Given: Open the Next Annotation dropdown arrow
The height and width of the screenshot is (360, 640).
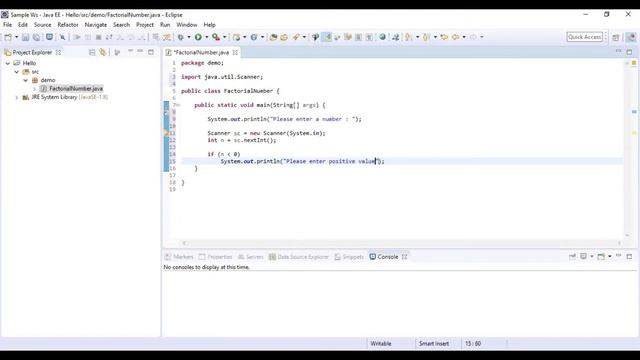Looking at the screenshot, I should [x=417, y=37].
